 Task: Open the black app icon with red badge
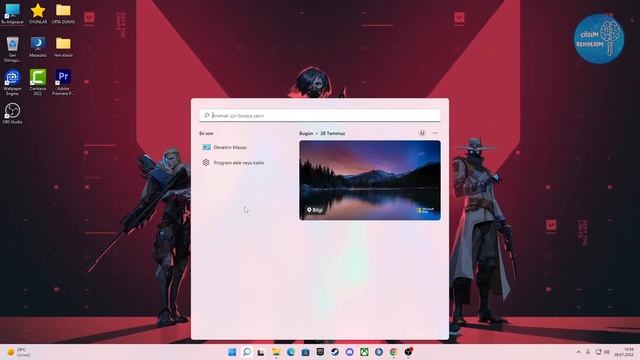tap(408, 352)
